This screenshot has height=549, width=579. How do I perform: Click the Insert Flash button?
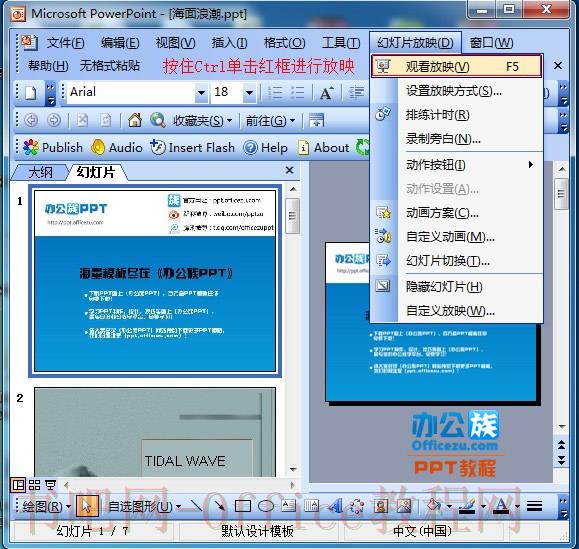pos(192,148)
